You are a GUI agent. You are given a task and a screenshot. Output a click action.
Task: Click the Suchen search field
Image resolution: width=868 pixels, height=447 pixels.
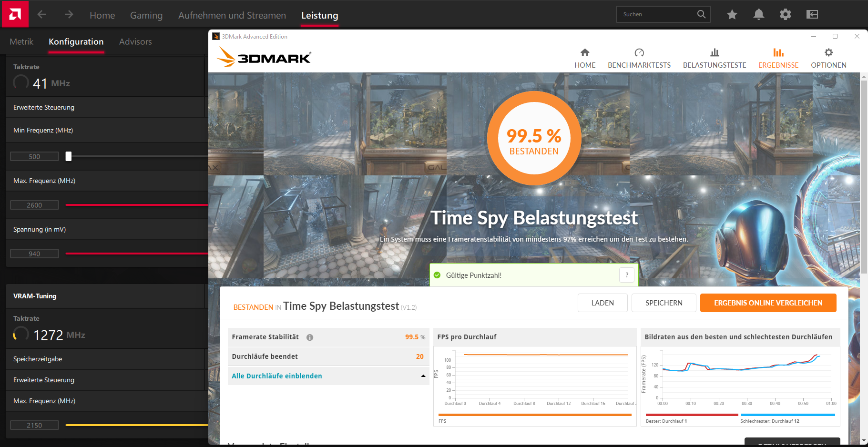pos(658,14)
